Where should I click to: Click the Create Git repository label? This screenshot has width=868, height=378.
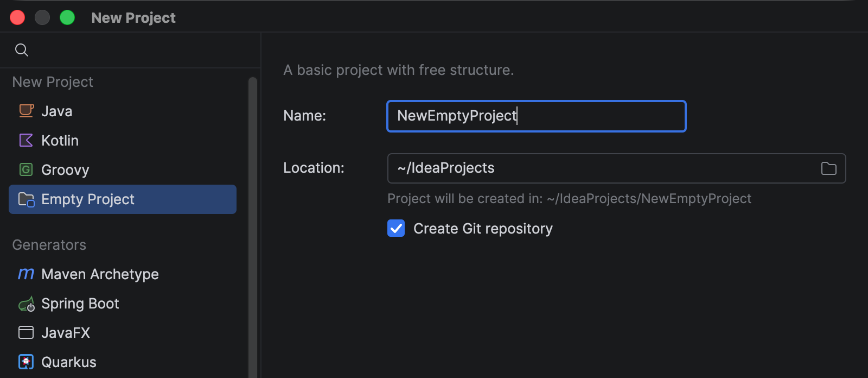pos(483,229)
